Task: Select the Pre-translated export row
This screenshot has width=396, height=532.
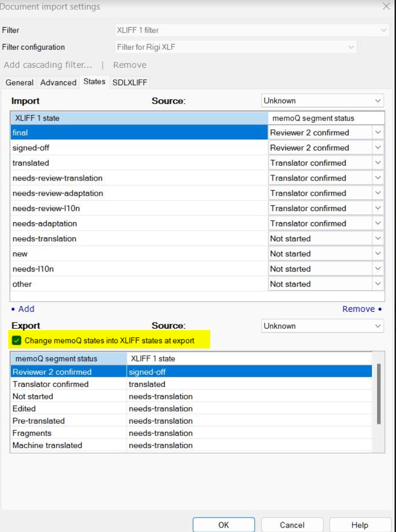Action: [x=191, y=421]
